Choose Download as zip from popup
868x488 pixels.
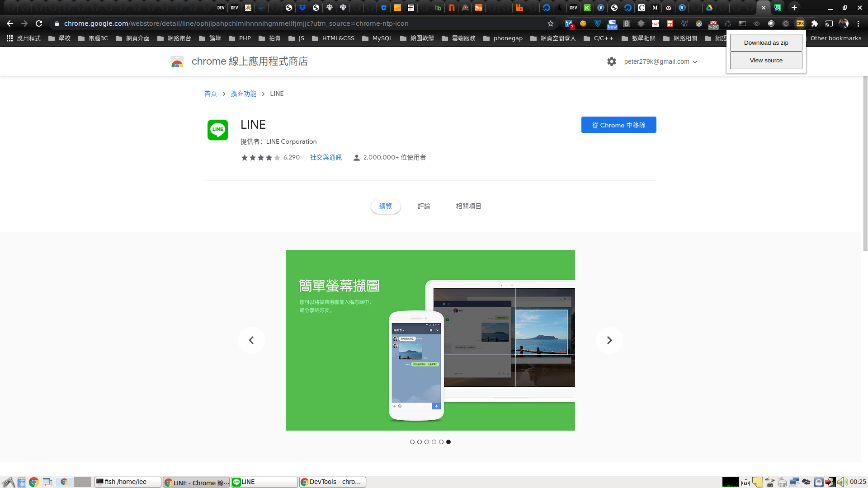[766, 43]
